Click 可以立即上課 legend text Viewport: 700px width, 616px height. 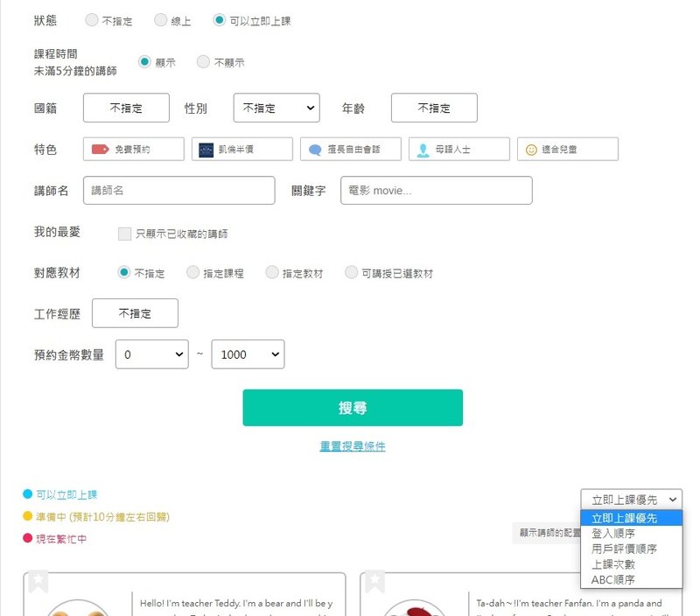66,494
